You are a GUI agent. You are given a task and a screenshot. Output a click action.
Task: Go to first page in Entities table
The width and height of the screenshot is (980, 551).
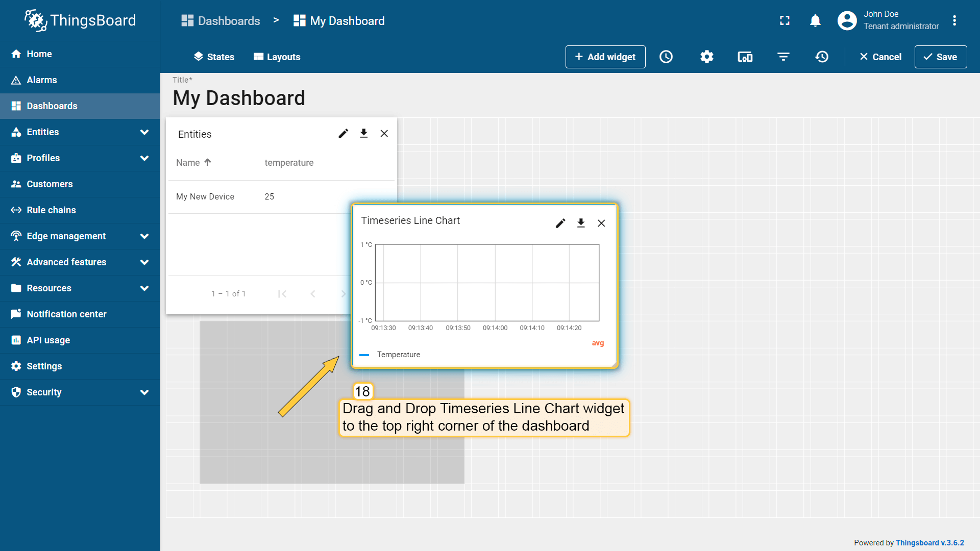coord(282,293)
